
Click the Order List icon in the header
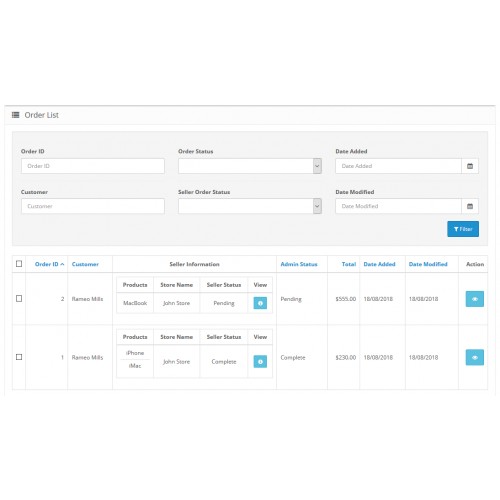(15, 115)
